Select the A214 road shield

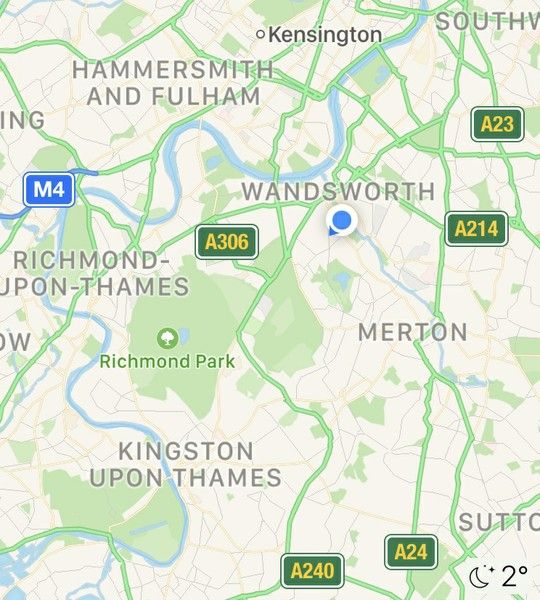click(476, 229)
